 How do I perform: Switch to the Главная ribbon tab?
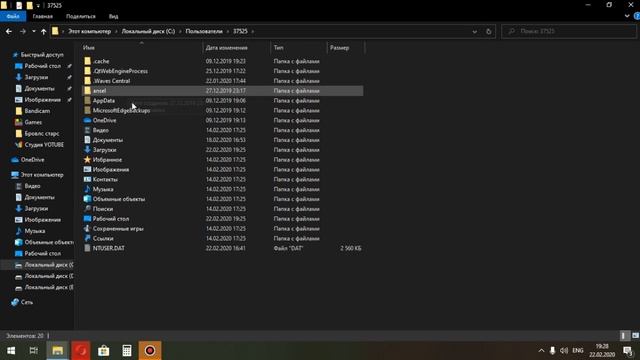(42, 16)
